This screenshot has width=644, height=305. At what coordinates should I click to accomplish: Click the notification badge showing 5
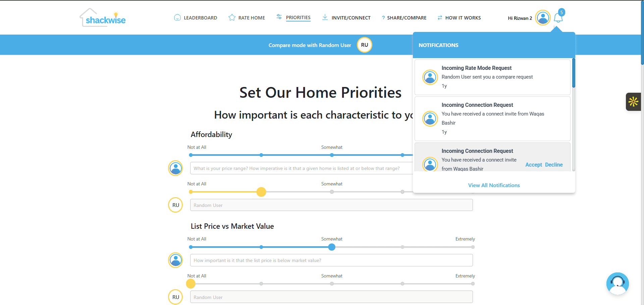click(561, 12)
